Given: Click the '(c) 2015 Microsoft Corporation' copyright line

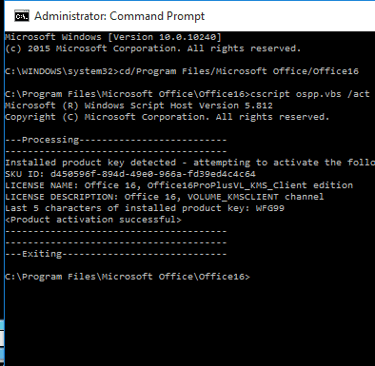Looking at the screenshot, I should tap(153, 49).
